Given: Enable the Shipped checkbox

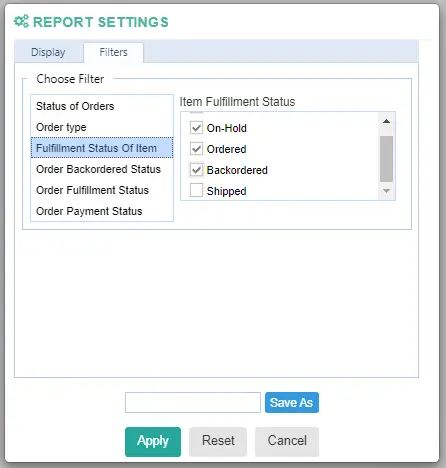Looking at the screenshot, I should (196, 191).
